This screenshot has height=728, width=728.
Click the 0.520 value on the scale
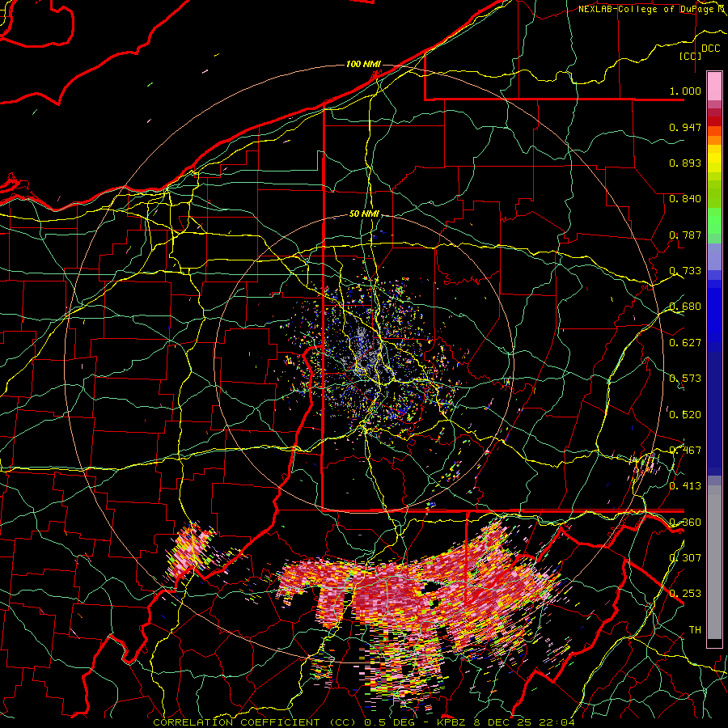click(x=685, y=414)
